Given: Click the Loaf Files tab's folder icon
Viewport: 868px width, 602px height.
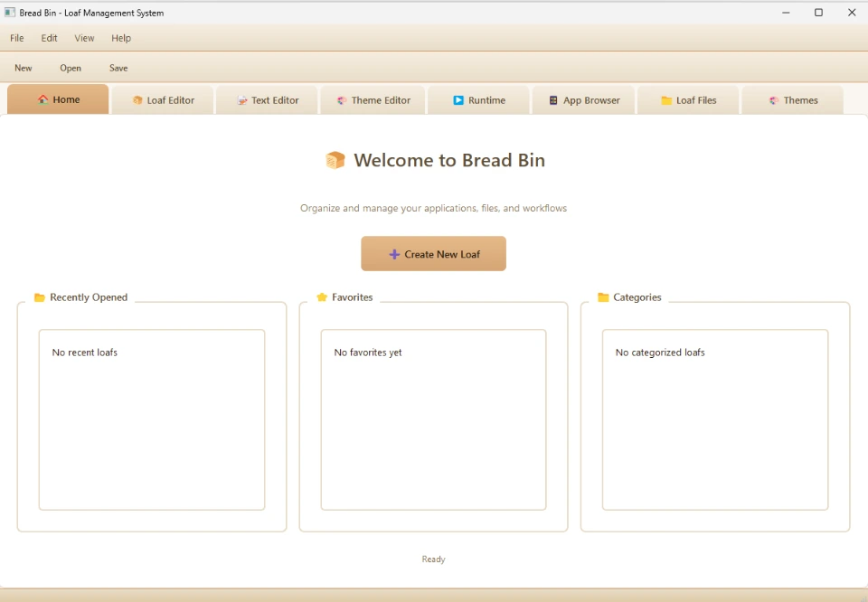Looking at the screenshot, I should point(666,100).
